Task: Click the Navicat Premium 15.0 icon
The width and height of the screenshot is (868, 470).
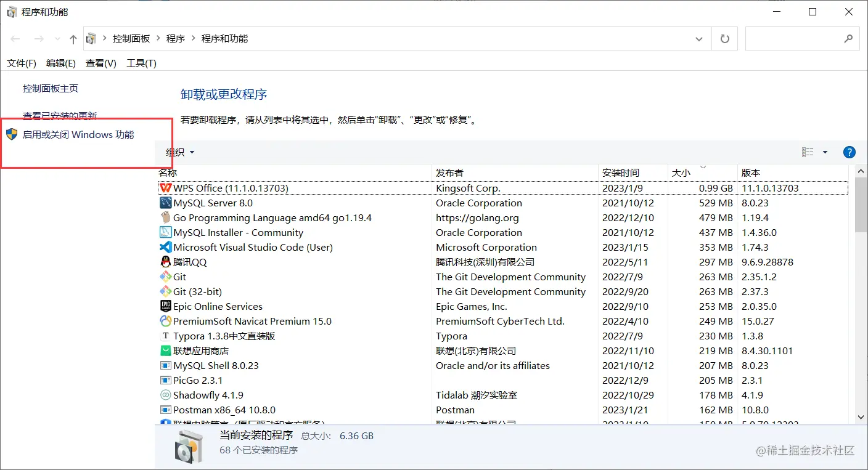Action: tap(165, 321)
